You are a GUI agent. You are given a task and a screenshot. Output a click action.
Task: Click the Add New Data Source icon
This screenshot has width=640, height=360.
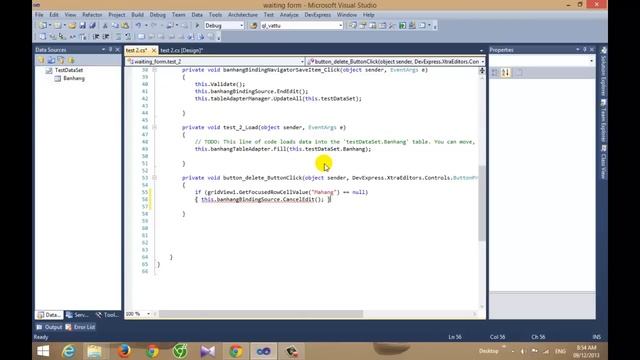point(41,60)
